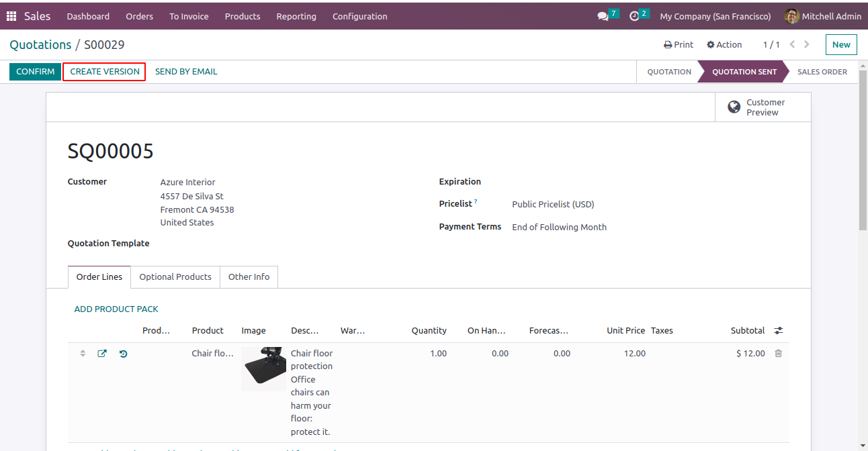Click the Customer Preview globe icon
868x451 pixels.
coord(734,107)
